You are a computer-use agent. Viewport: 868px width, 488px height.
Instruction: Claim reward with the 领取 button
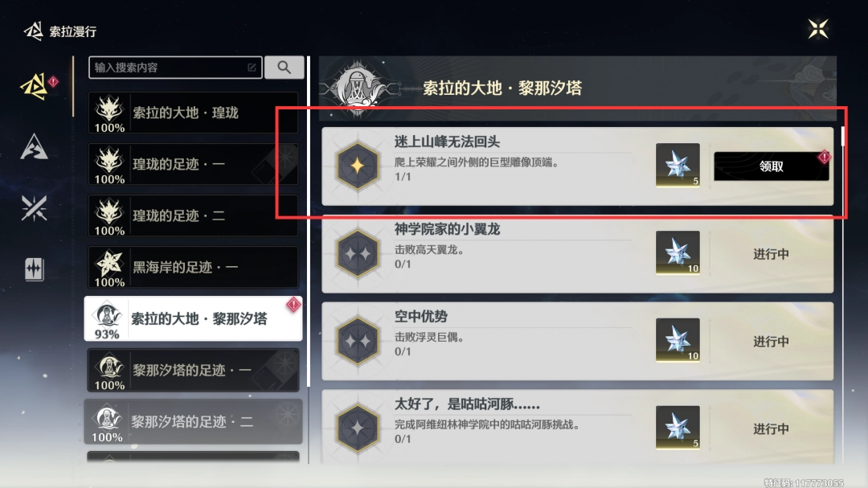tap(771, 166)
